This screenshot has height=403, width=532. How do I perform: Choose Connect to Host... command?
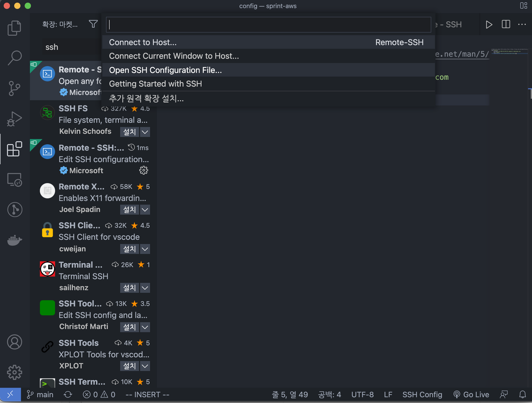pyautogui.click(x=268, y=42)
